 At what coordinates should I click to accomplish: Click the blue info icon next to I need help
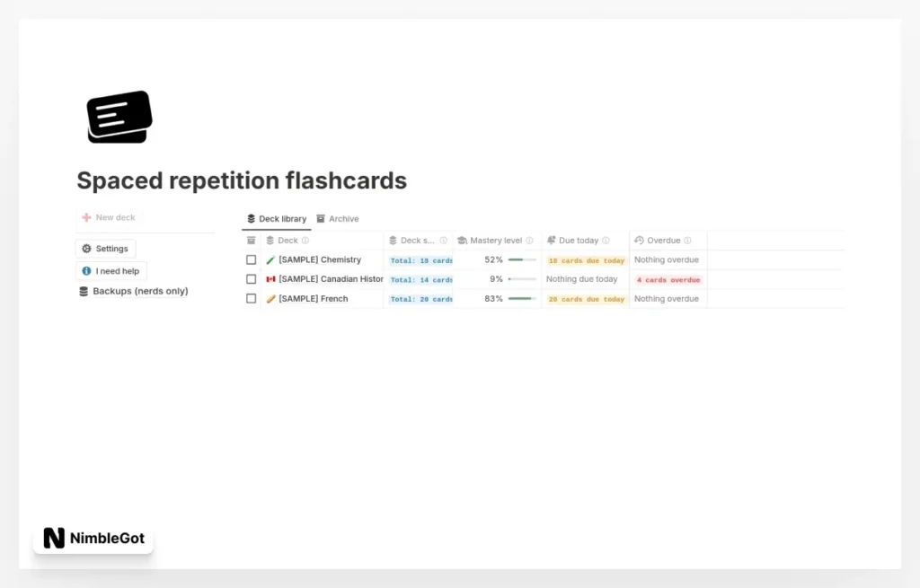click(x=85, y=271)
